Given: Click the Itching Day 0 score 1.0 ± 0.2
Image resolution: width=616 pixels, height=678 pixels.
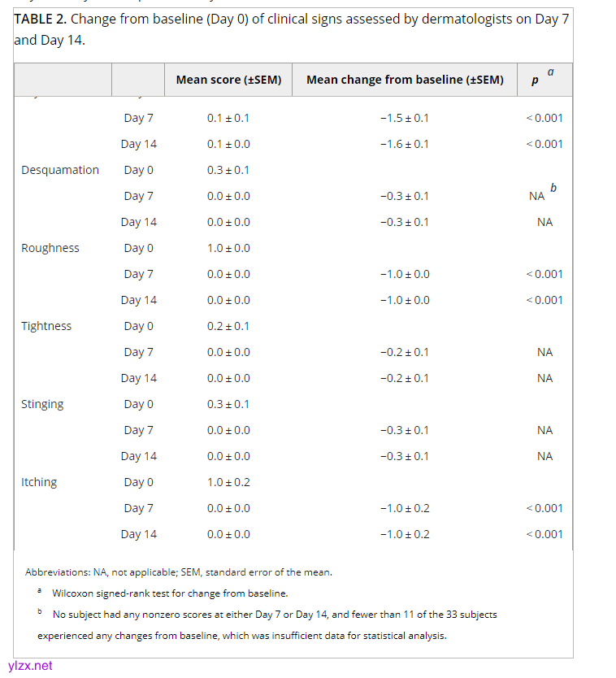Looking at the screenshot, I should [x=228, y=482].
